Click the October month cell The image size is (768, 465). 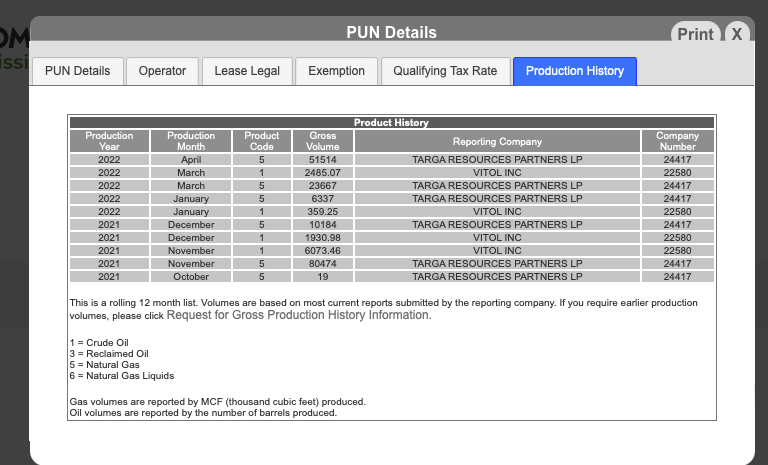click(191, 276)
